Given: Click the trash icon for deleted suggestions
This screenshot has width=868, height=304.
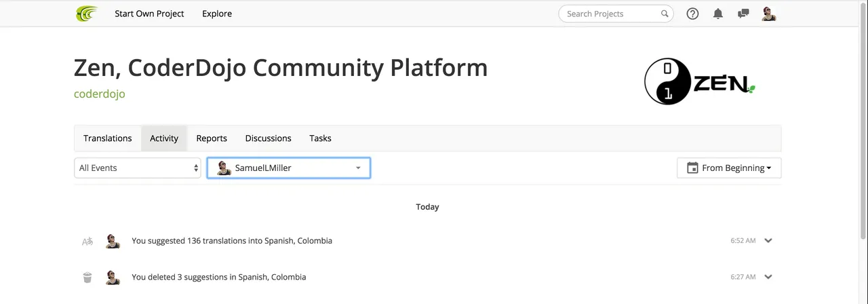Looking at the screenshot, I should point(87,277).
